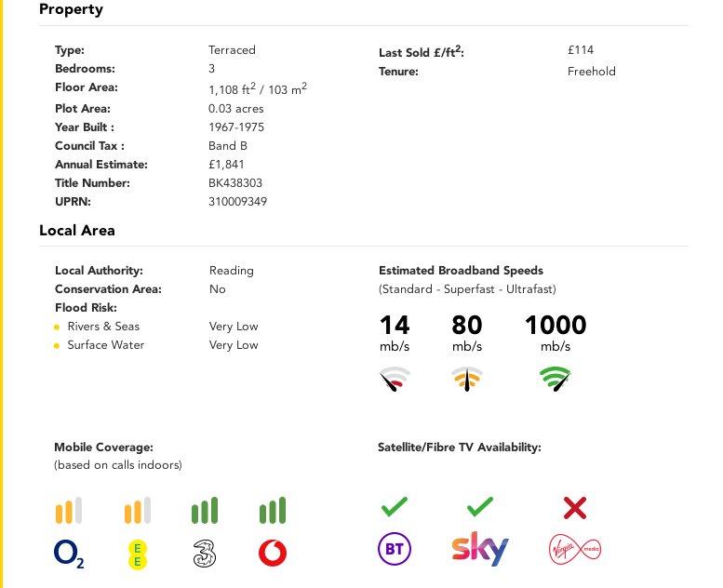
Task: Click the Title Number BK438303
Action: (235, 183)
